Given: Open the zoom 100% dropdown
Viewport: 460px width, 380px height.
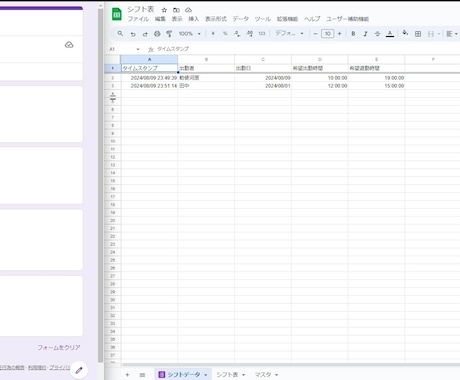Looking at the screenshot, I should (x=190, y=34).
